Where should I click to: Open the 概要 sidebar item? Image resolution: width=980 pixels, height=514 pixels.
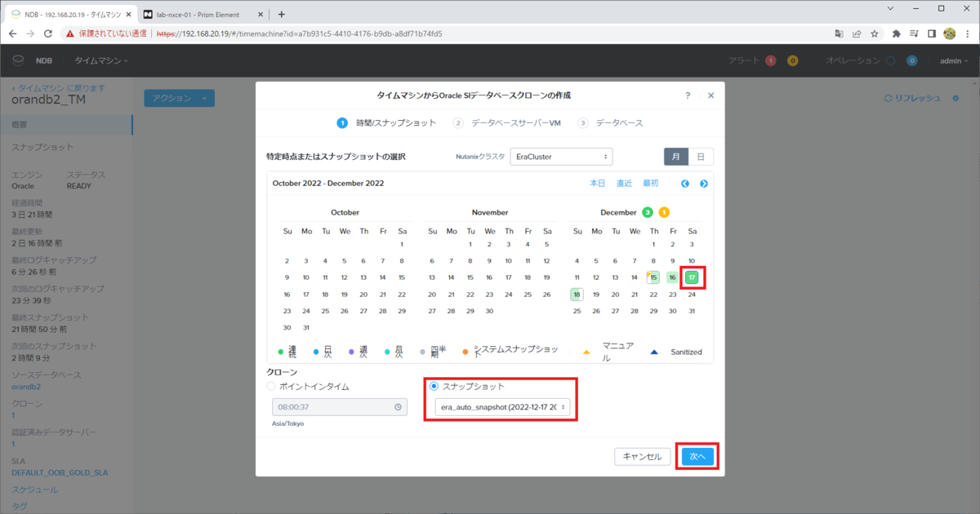[x=65, y=124]
